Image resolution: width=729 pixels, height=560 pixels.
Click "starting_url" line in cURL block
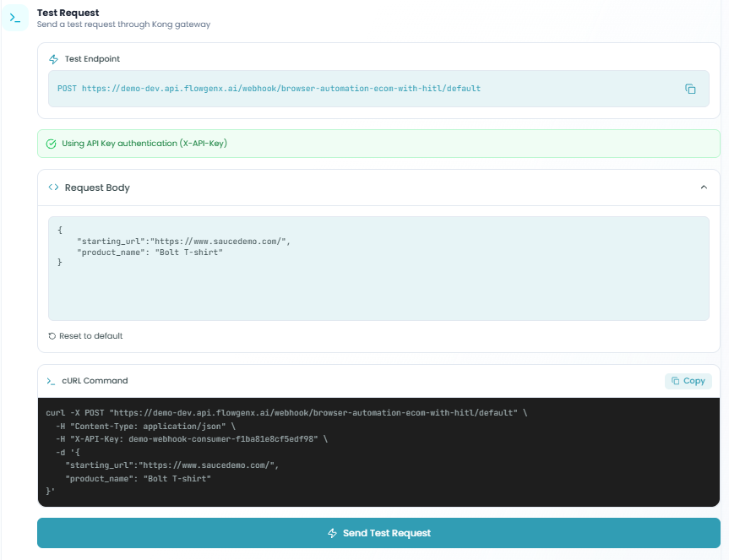coord(172,465)
